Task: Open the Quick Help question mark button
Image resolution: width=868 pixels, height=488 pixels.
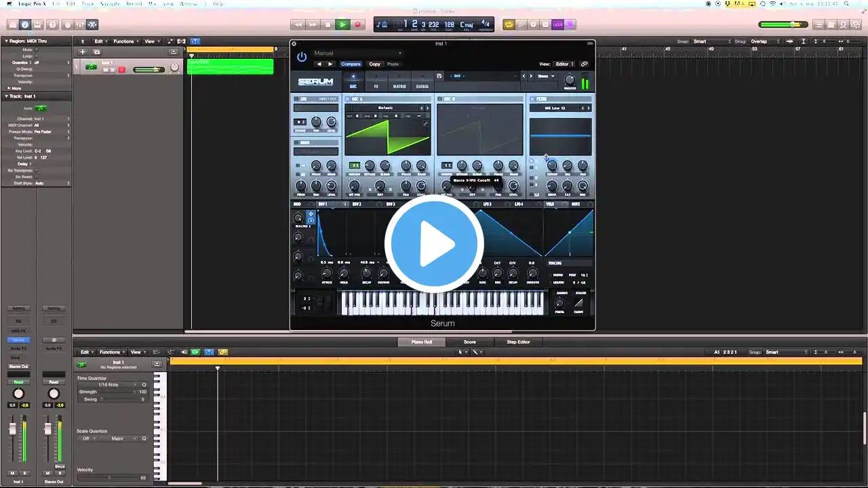Action: click(x=52, y=25)
